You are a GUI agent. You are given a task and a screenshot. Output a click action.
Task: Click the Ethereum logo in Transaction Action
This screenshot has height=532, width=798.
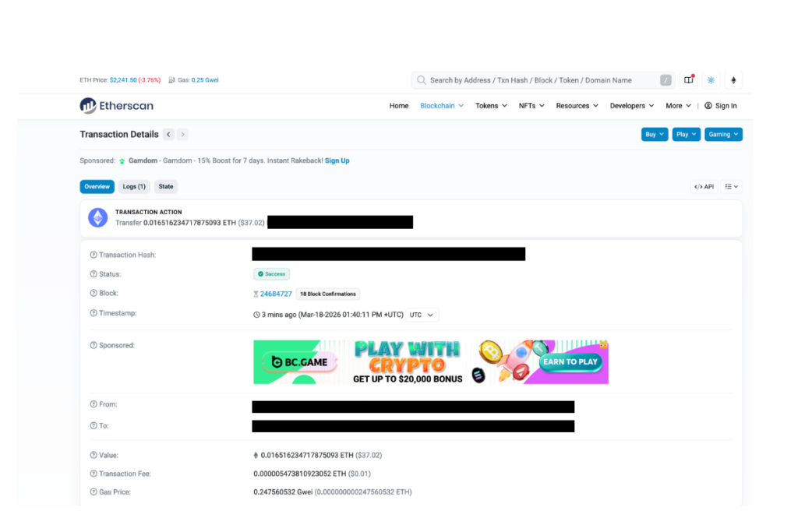click(97, 217)
